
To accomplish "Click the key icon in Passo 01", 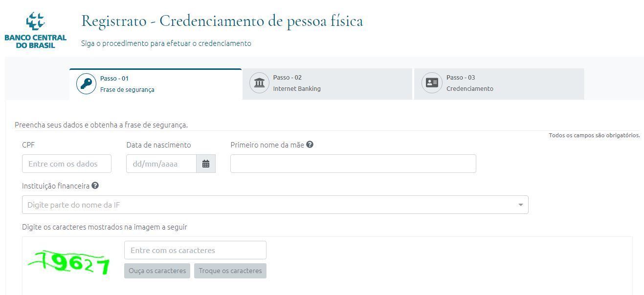I will [86, 84].
